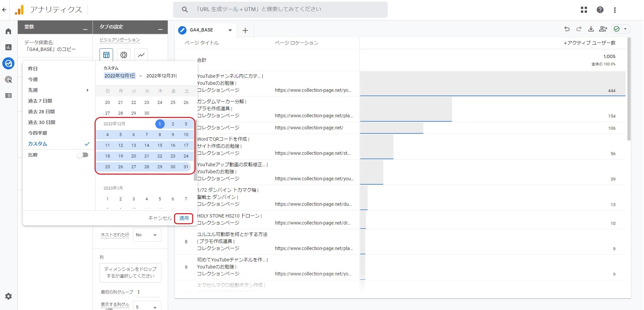644x310 pixels.
Task: Click the ビジュアリゼーション label link
Action: [x=120, y=40]
